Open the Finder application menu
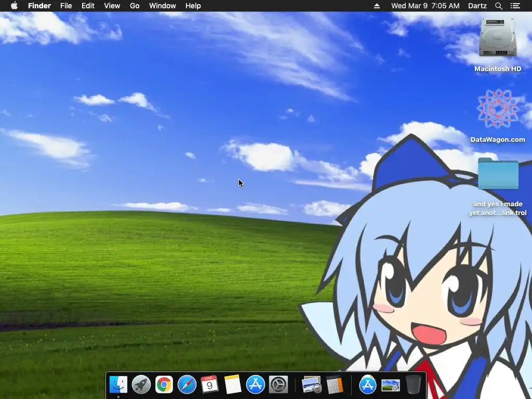This screenshot has height=399, width=532. pyautogui.click(x=39, y=6)
